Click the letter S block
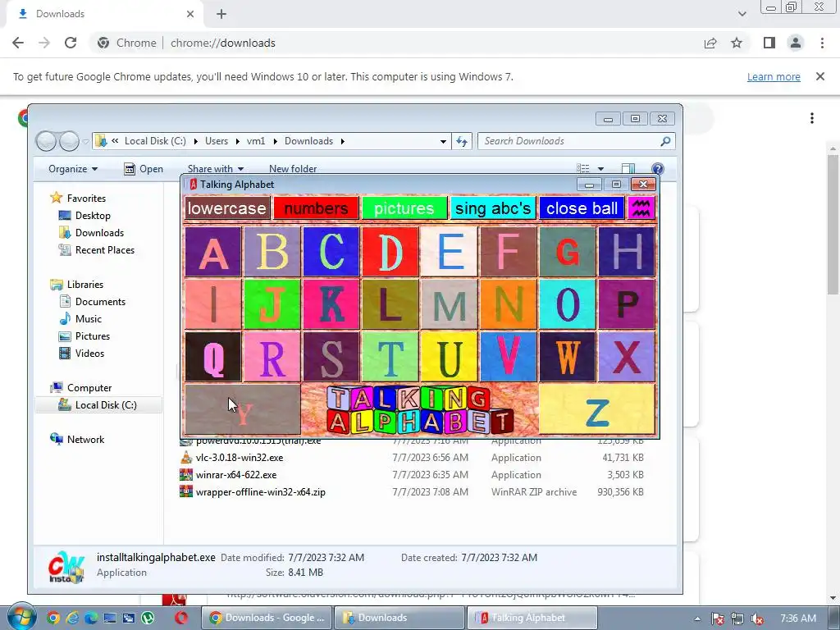 [331, 356]
